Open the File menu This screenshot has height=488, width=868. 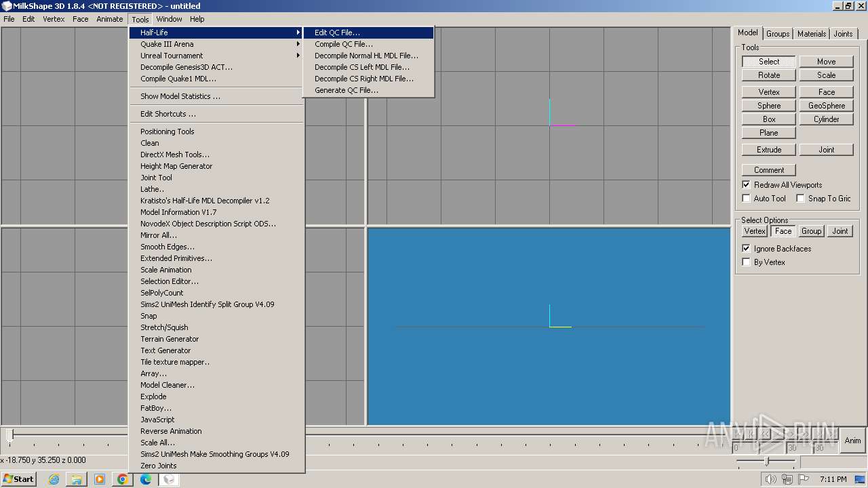(9, 19)
